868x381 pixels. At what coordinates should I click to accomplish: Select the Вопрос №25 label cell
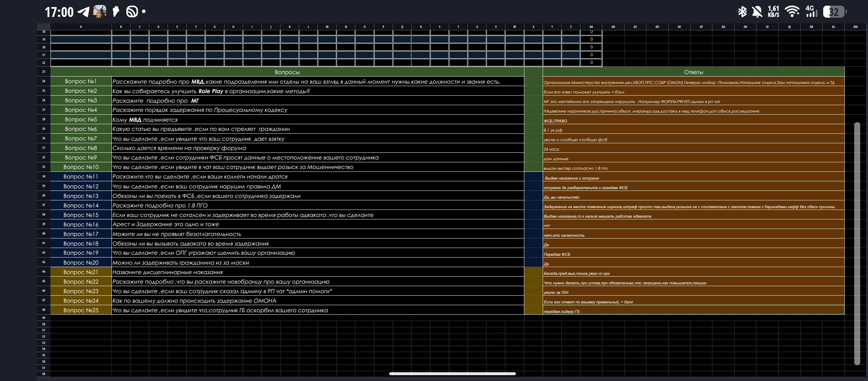pyautogui.click(x=81, y=310)
